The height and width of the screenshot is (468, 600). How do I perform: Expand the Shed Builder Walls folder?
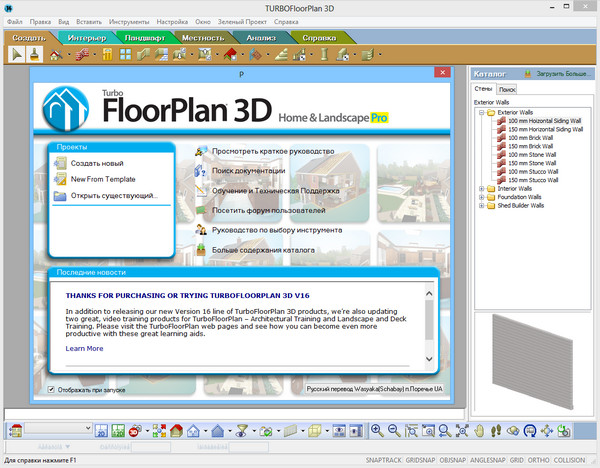coord(482,205)
